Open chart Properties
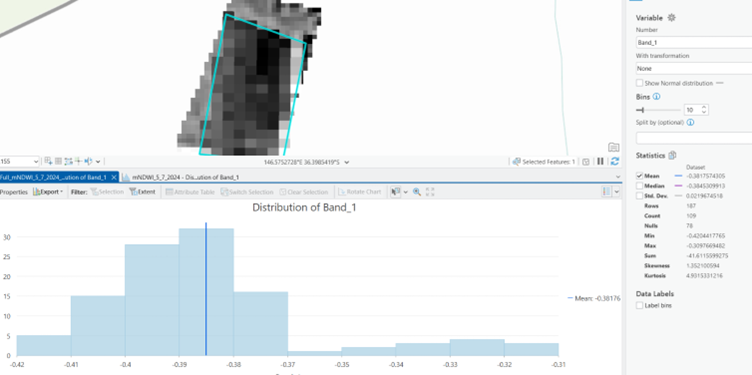 click(13, 192)
